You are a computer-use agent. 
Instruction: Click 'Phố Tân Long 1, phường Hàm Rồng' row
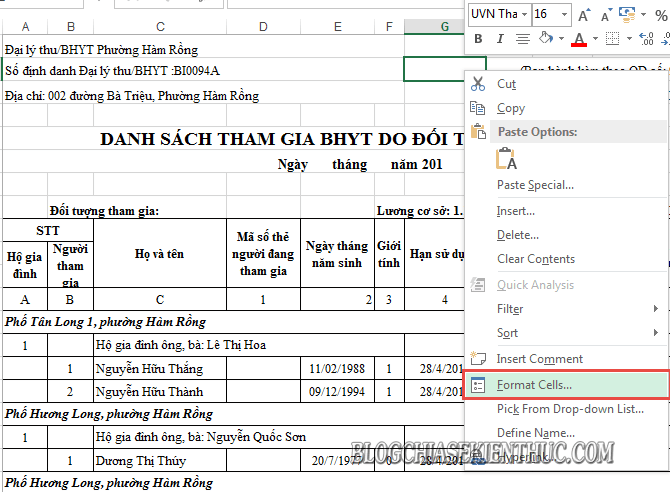pos(233,321)
